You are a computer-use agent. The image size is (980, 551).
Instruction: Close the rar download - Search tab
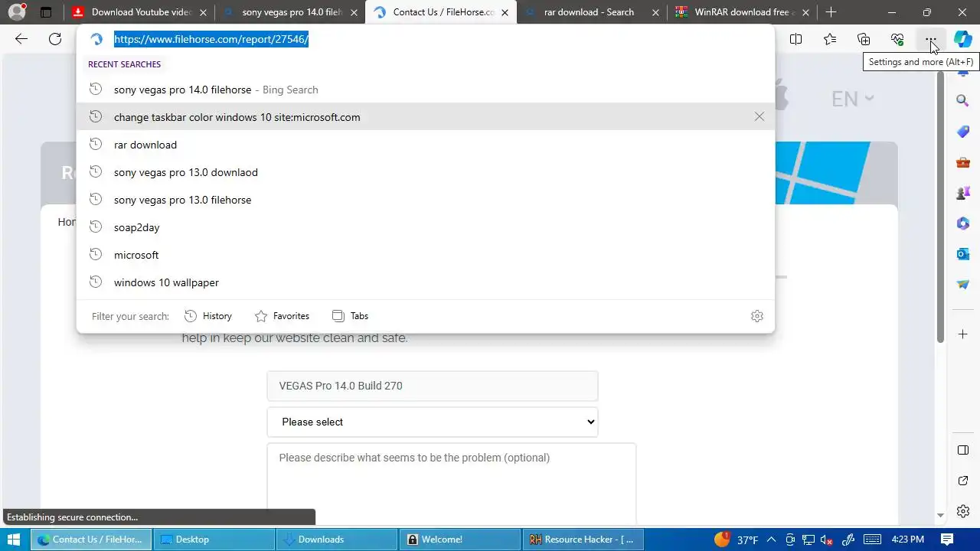655,12
